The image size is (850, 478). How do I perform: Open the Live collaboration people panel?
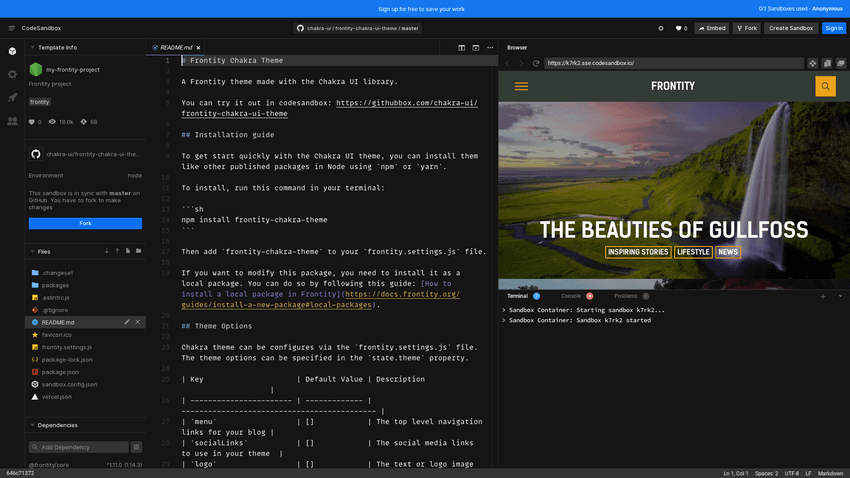tap(12, 121)
